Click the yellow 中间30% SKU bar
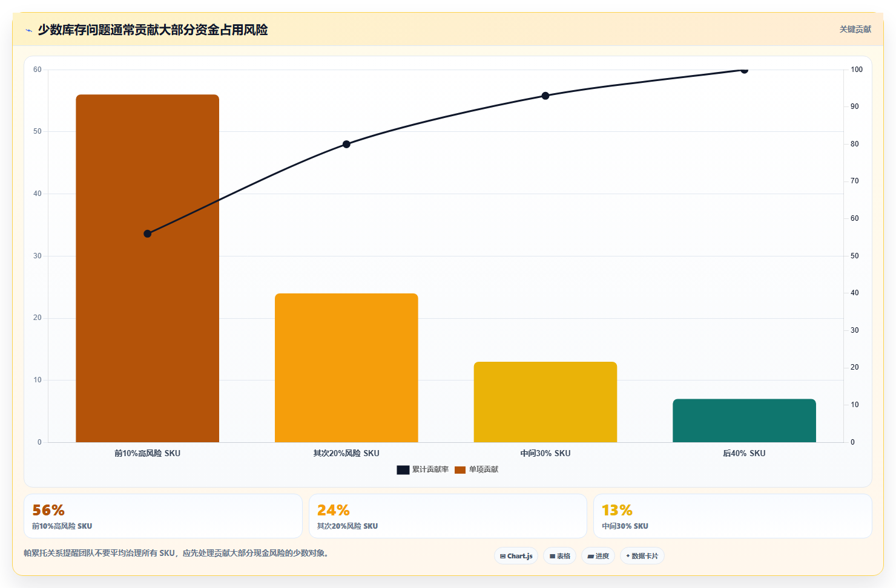The height and width of the screenshot is (588, 896). pos(545,402)
